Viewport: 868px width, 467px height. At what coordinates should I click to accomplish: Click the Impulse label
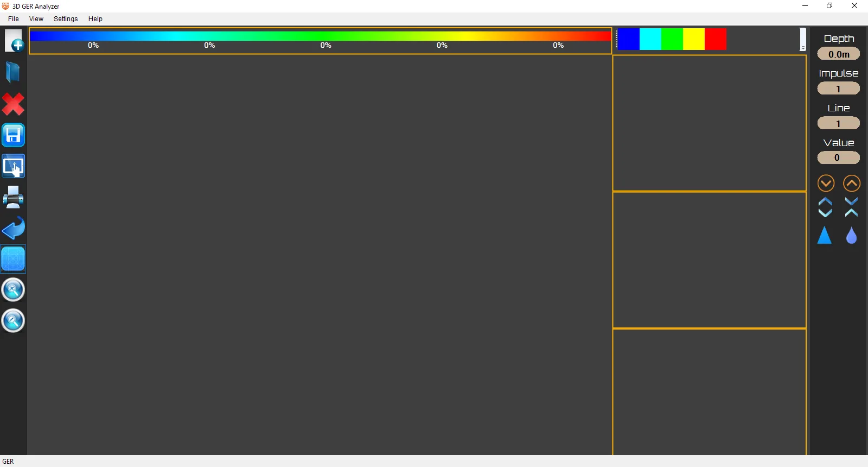839,73
